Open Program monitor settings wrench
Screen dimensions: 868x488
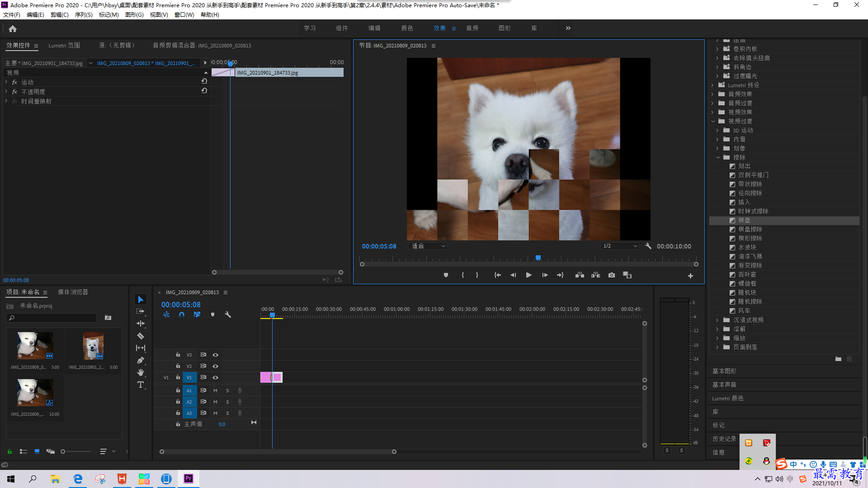[x=648, y=246]
